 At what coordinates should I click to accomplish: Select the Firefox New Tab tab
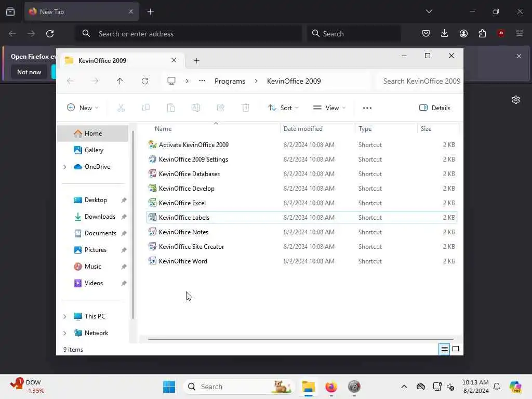[x=82, y=11]
